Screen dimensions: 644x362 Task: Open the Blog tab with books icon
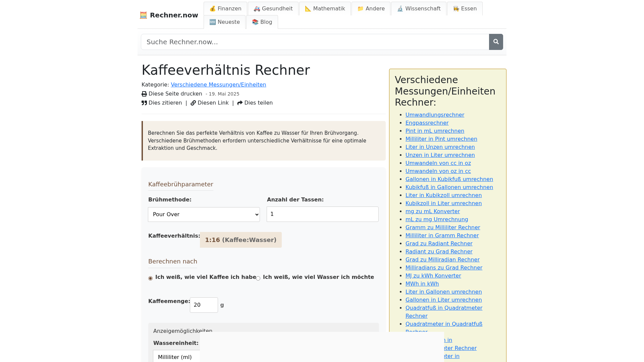coord(262,22)
